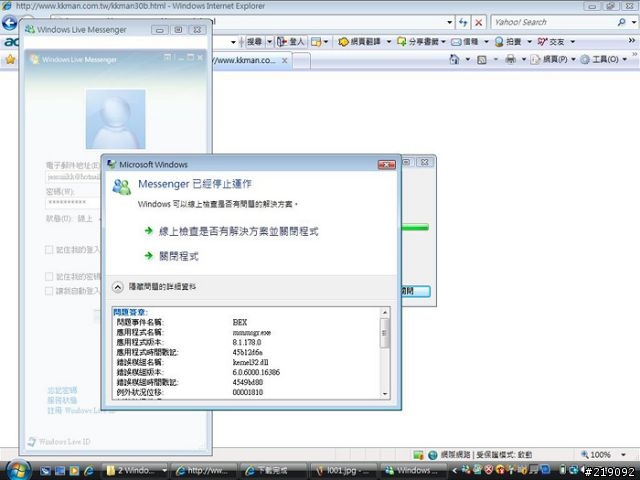Screen dimensions: 640x480
Task: Click the Messenger password field
Action: [x=73, y=202]
